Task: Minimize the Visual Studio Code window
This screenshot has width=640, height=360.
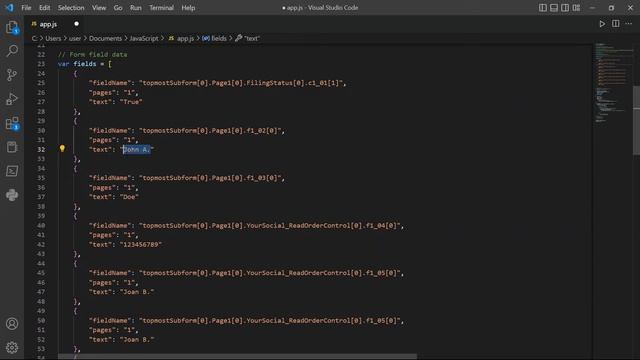Action: (x=592, y=8)
